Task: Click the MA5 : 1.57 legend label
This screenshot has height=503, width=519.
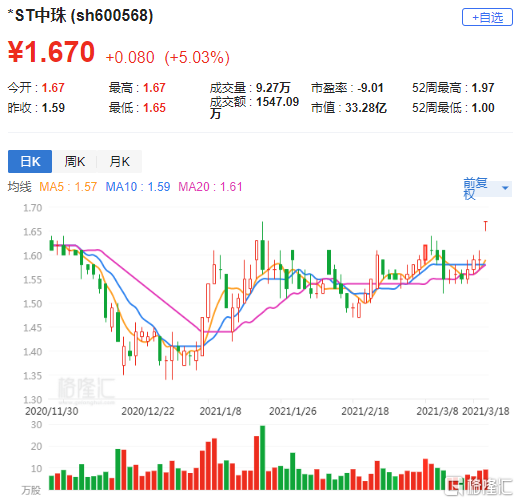Action: coord(68,187)
